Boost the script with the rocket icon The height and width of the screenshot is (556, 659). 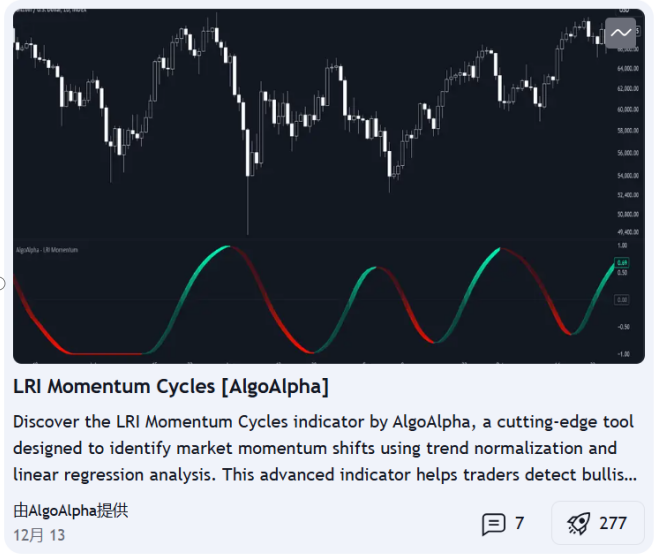578,524
